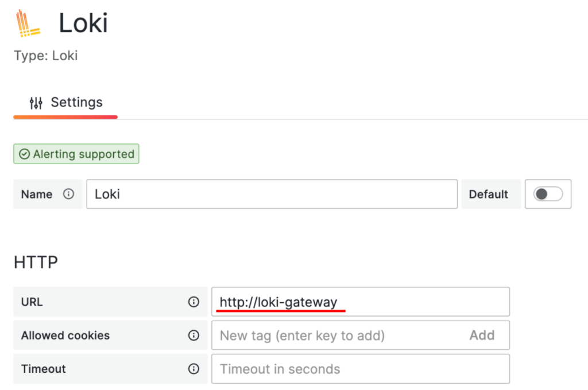The width and height of the screenshot is (588, 390).
Task: Click the URL field label
Action: [x=32, y=302]
